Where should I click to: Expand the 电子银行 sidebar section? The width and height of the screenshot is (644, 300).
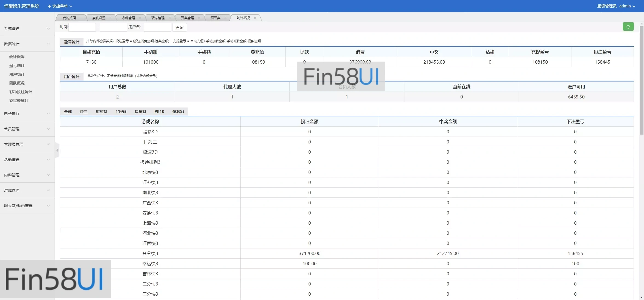point(27,113)
